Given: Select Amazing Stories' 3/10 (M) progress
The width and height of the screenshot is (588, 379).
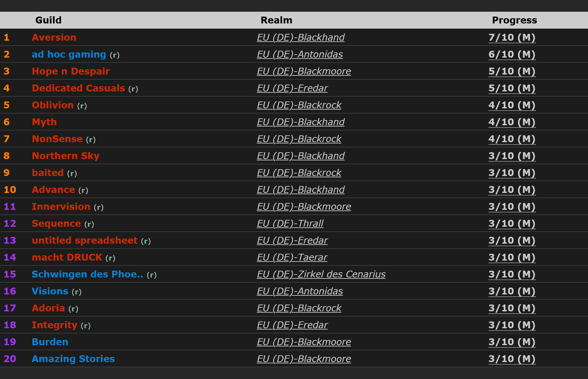Looking at the screenshot, I should [512, 359].
